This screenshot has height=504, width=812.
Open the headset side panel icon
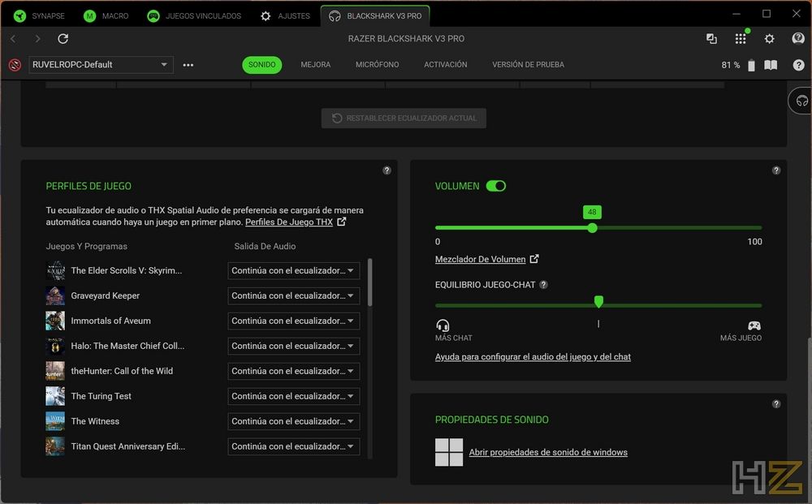(x=801, y=101)
